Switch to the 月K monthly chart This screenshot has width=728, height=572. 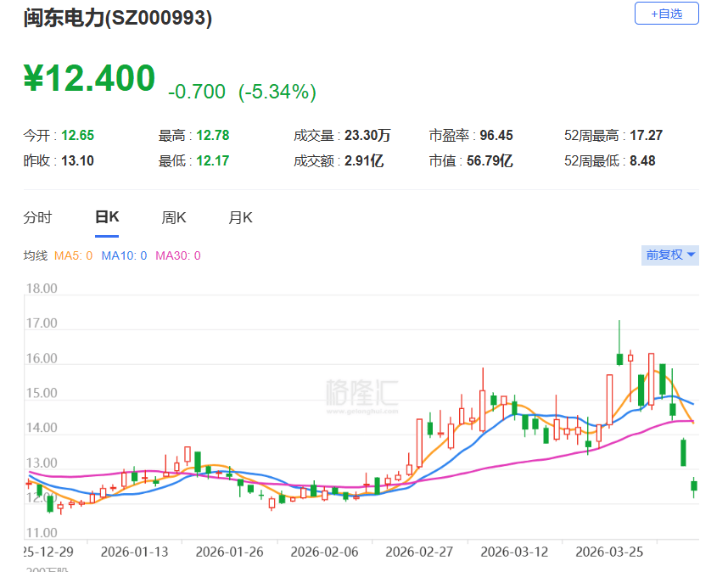click(240, 217)
